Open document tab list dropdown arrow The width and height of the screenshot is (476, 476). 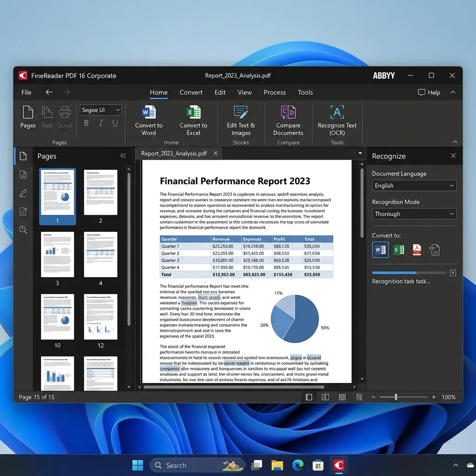click(360, 153)
